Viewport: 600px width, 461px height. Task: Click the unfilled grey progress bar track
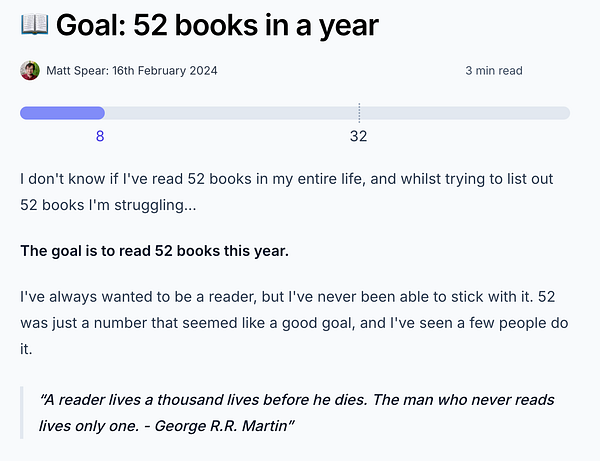click(337, 113)
